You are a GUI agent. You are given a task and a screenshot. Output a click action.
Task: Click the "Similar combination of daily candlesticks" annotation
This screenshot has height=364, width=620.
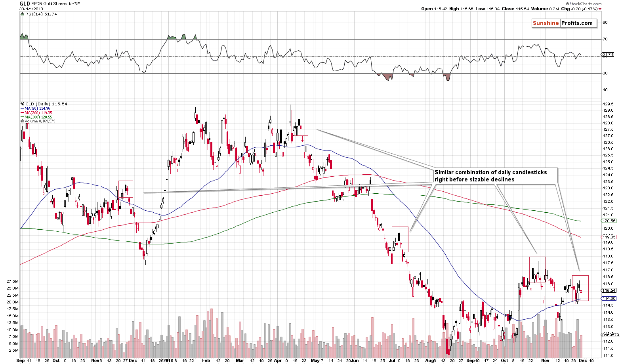pyautogui.click(x=490, y=172)
